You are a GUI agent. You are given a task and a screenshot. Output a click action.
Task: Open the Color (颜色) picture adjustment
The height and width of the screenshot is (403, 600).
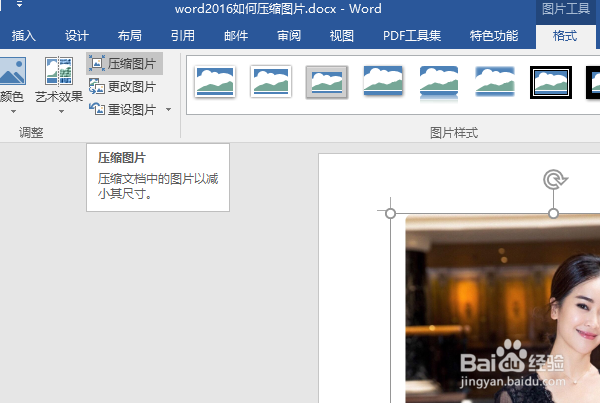(x=12, y=80)
